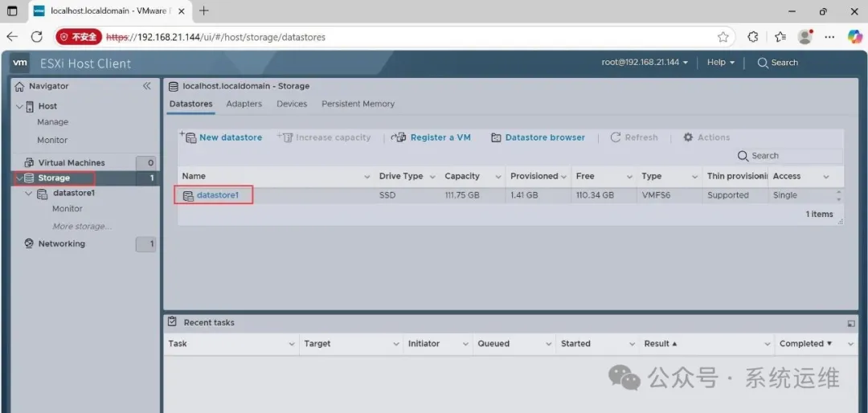Open the Help dropdown menu
This screenshot has height=413, width=868.
(721, 62)
